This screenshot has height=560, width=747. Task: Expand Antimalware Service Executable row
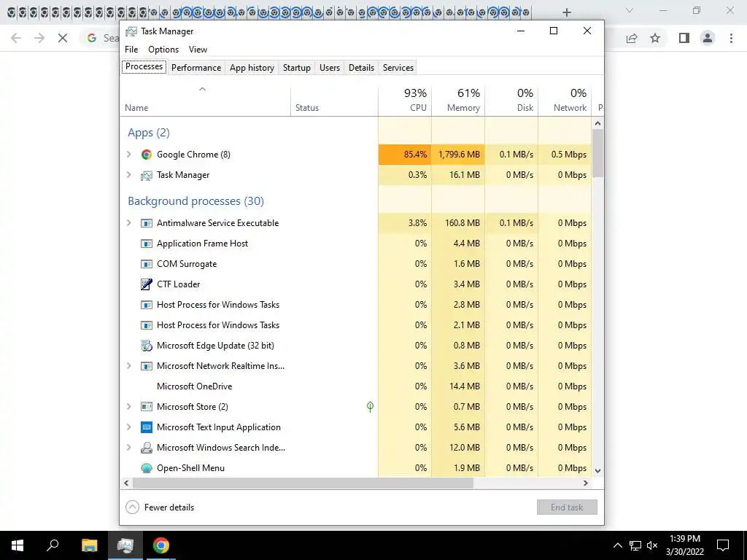[x=128, y=223]
